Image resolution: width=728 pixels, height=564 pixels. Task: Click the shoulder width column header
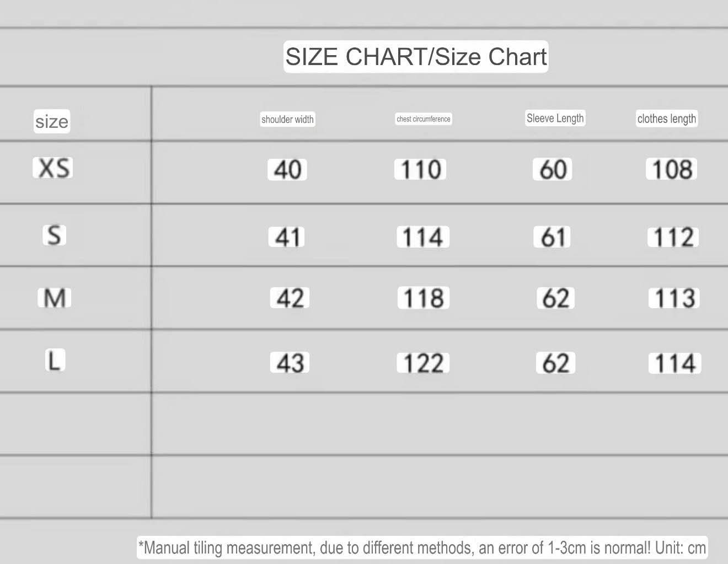point(287,119)
